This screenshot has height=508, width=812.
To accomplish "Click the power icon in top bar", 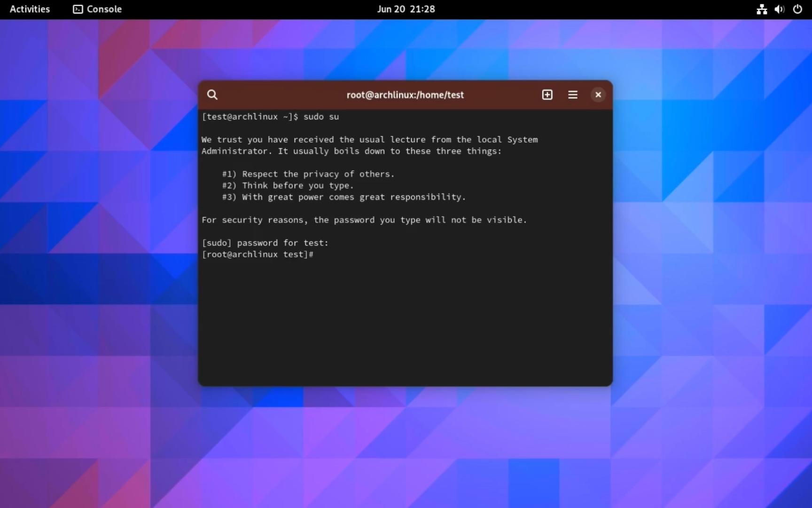I will point(797,9).
